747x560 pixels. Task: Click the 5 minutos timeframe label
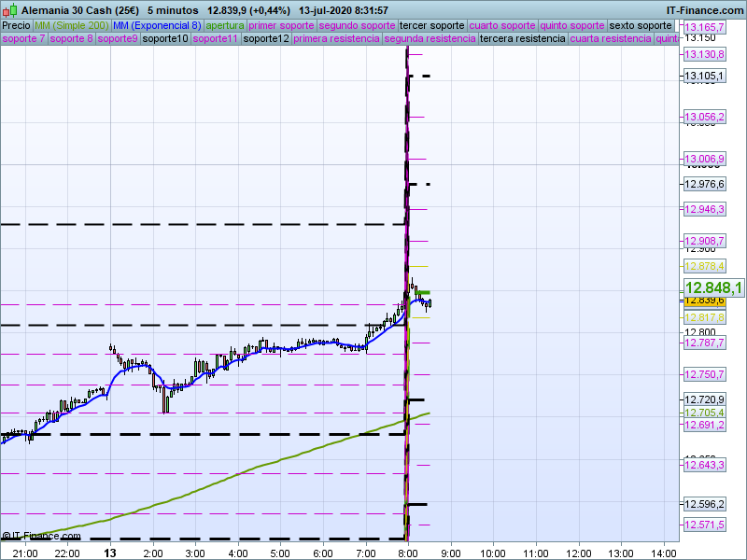173,10
